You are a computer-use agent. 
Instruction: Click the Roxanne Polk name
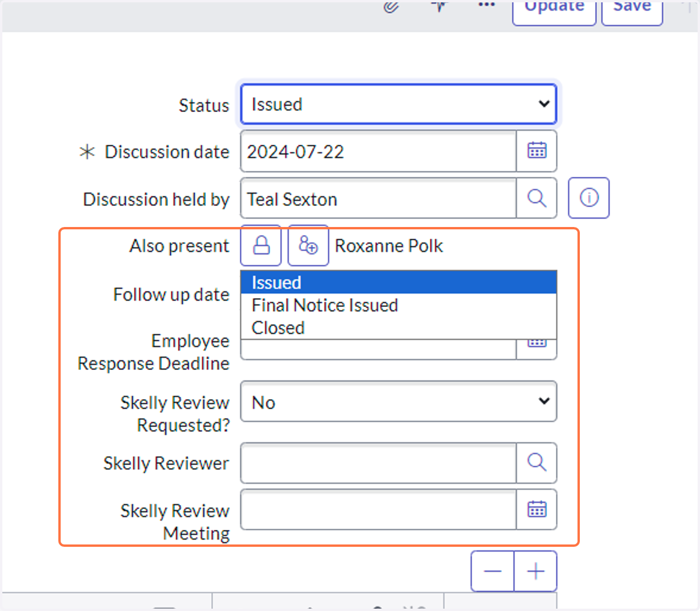coord(389,246)
